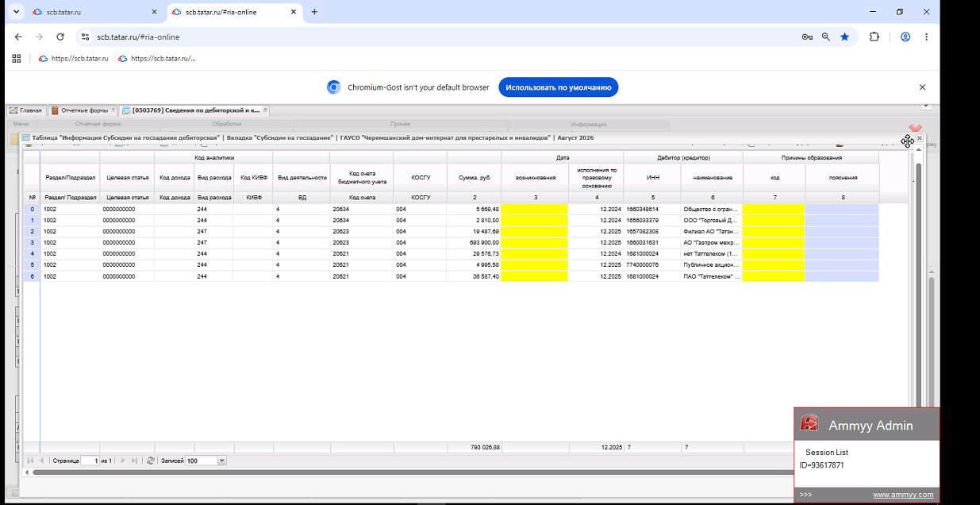This screenshot has width=980, height=505.
Task: View site information icon in address bar
Action: [x=86, y=37]
